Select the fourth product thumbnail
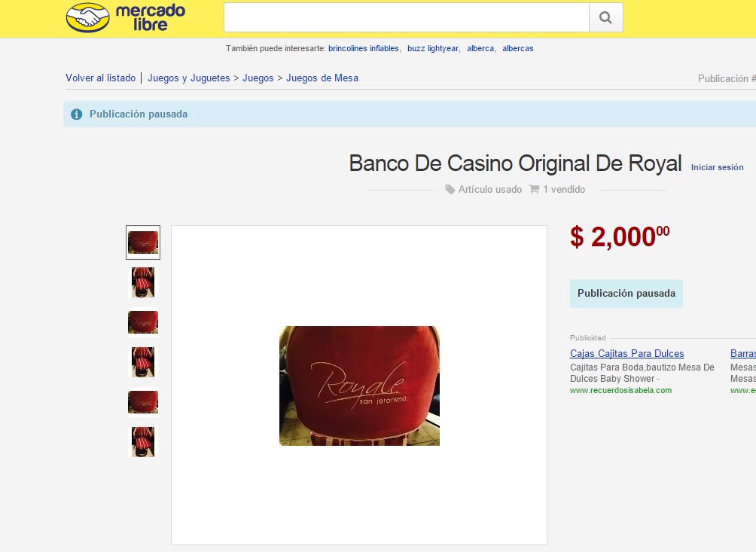Screen dimensions: 756x552 pyautogui.click(x=143, y=362)
